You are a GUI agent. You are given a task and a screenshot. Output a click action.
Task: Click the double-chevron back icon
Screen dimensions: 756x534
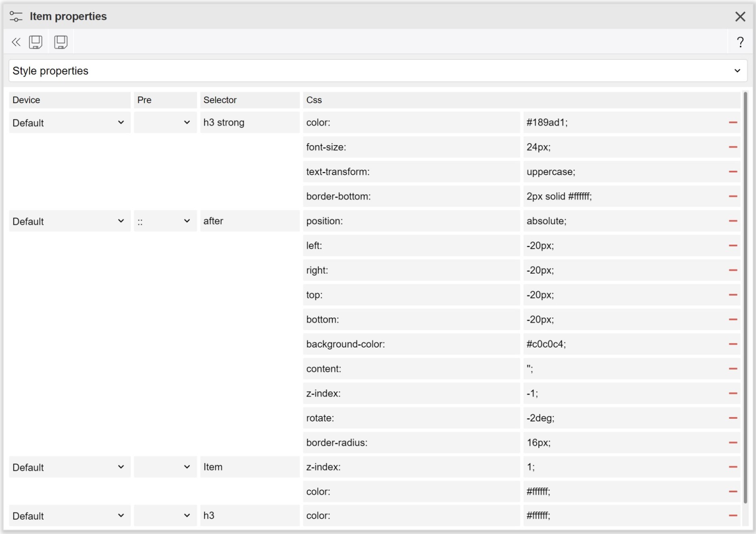coord(16,42)
